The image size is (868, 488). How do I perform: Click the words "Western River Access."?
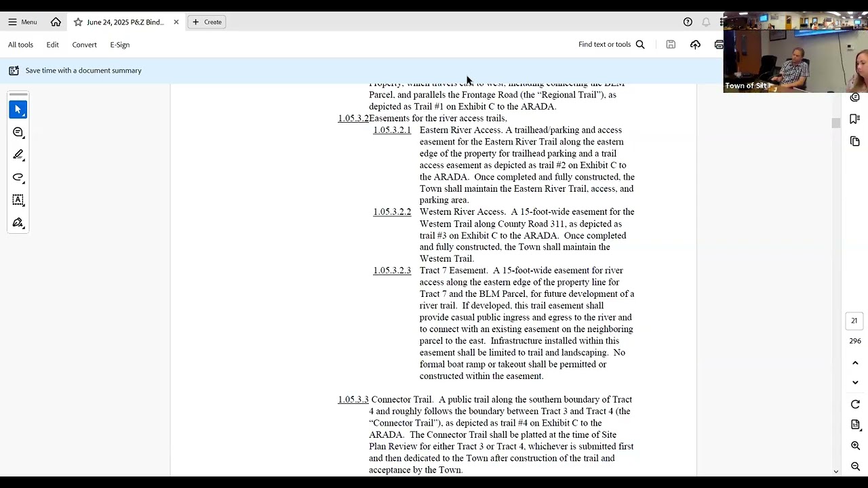click(x=462, y=212)
